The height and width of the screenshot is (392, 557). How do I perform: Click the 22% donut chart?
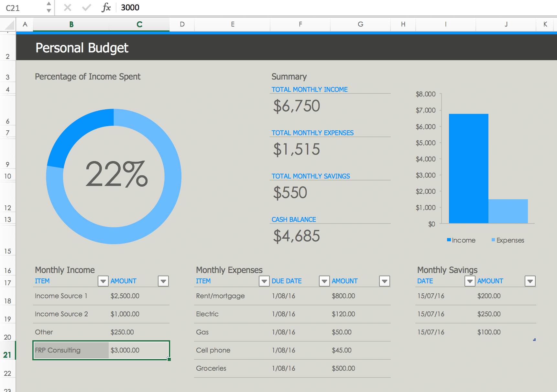click(x=114, y=176)
